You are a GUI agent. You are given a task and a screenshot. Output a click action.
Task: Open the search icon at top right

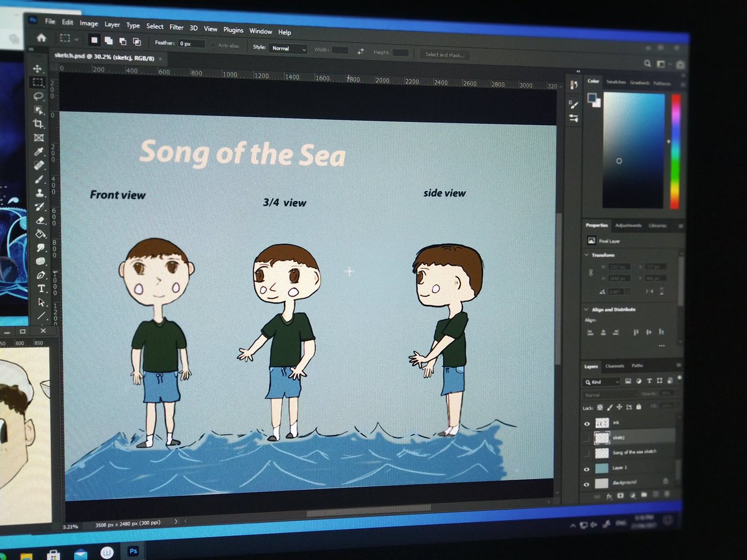click(647, 63)
